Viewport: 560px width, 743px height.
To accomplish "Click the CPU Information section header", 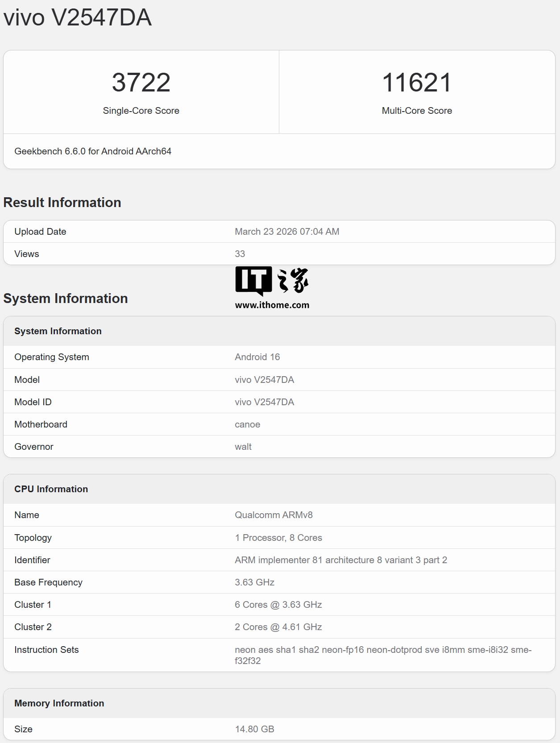I will 51,489.
